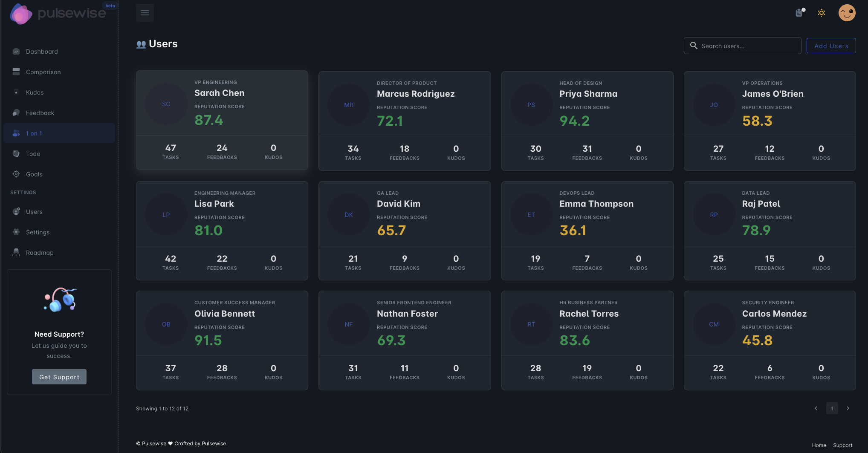Image resolution: width=868 pixels, height=453 pixels.
Task: Select the 1 on 1 menu entry
Action: (34, 133)
